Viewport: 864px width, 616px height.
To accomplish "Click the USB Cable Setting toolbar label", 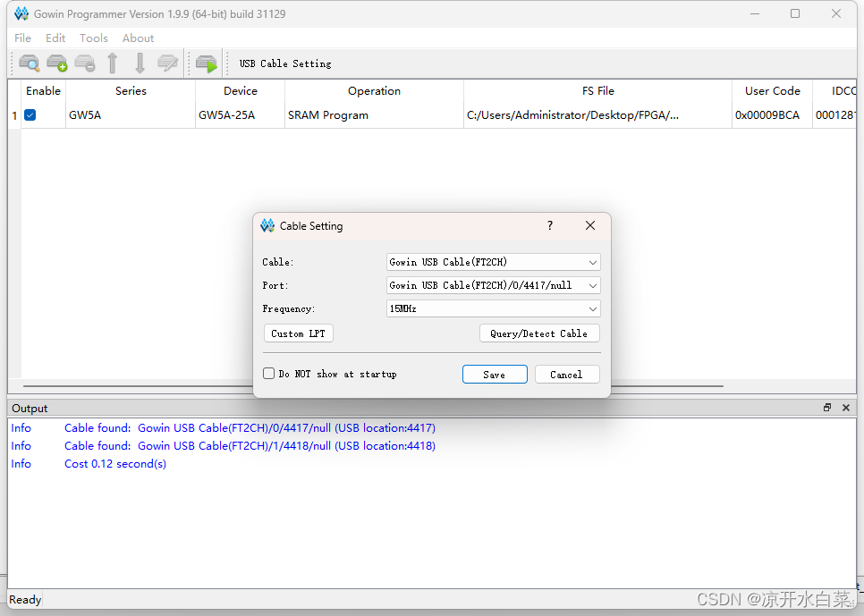I will coord(285,63).
